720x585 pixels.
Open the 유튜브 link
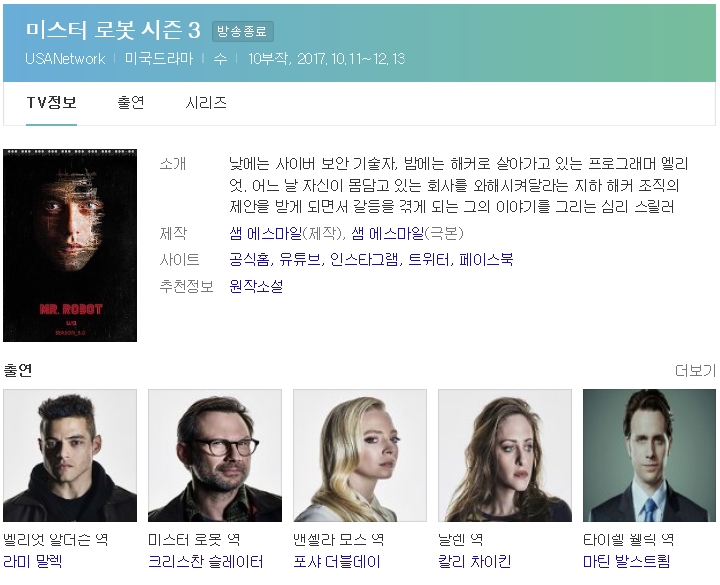[x=300, y=260]
